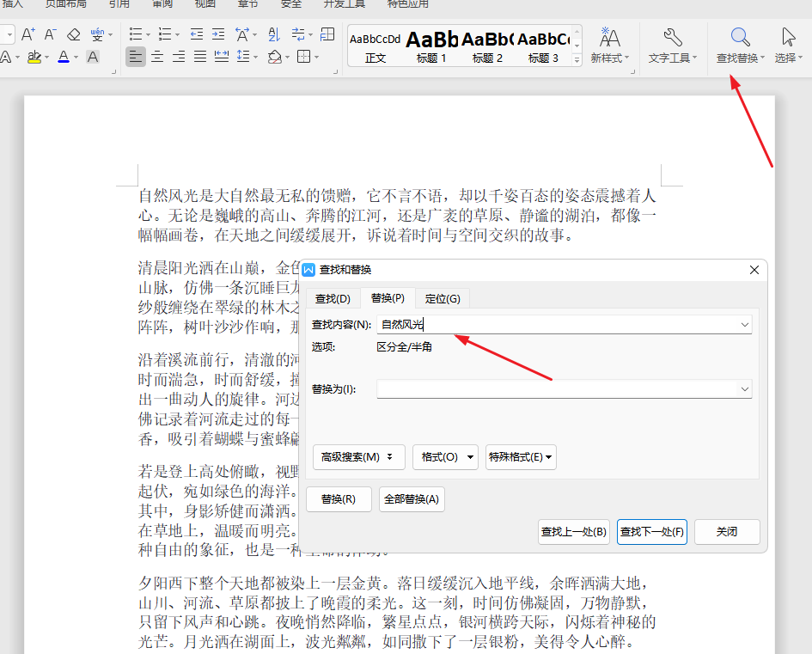The height and width of the screenshot is (654, 812).
Task: Expand the 特殊格式(E) dropdown
Action: 520,456
